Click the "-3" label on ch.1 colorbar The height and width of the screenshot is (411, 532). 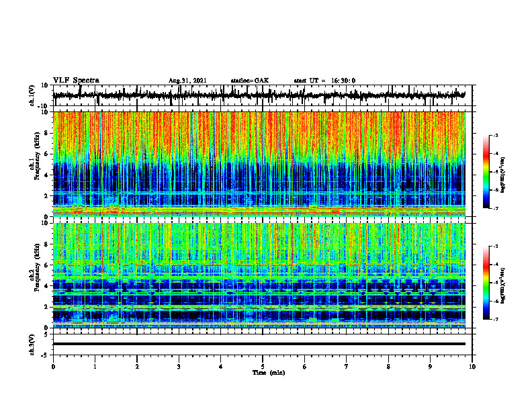(x=495, y=136)
